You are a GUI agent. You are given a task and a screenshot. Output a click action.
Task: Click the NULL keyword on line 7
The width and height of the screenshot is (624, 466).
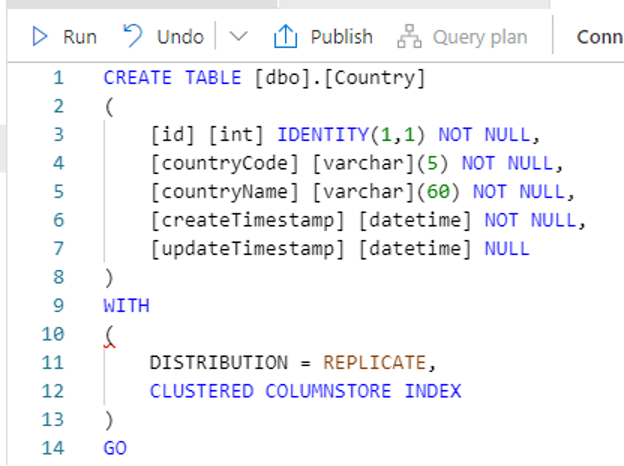point(507,249)
